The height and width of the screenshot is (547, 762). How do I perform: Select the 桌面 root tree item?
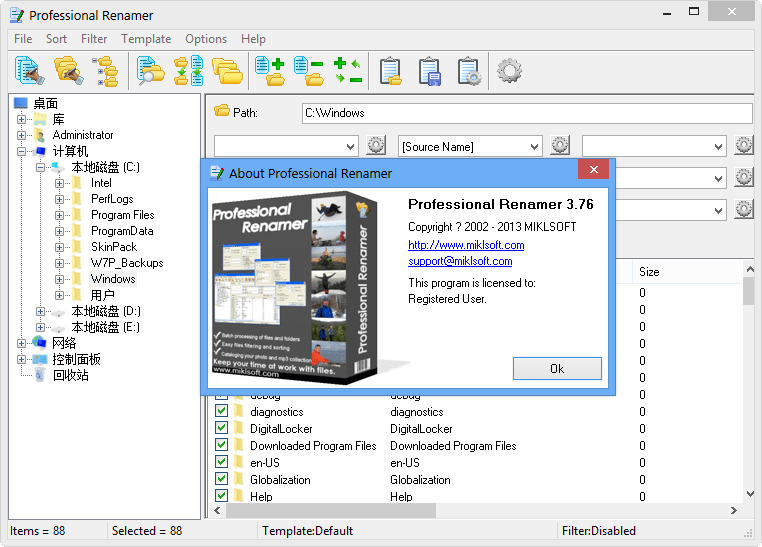(x=45, y=103)
